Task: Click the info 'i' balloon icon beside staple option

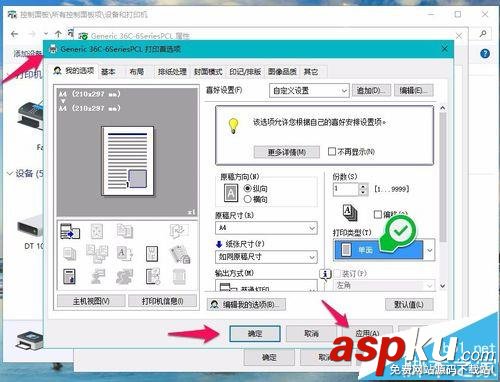Action: pyautogui.click(x=325, y=274)
